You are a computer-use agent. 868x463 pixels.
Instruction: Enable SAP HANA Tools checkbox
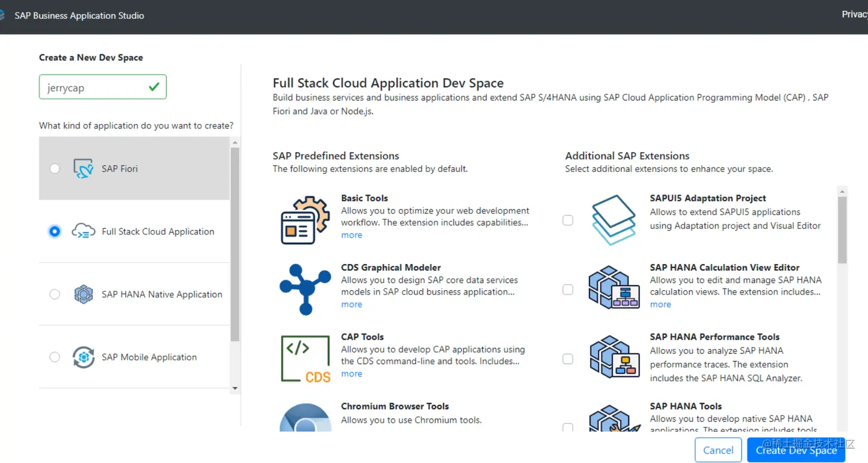[x=568, y=427]
